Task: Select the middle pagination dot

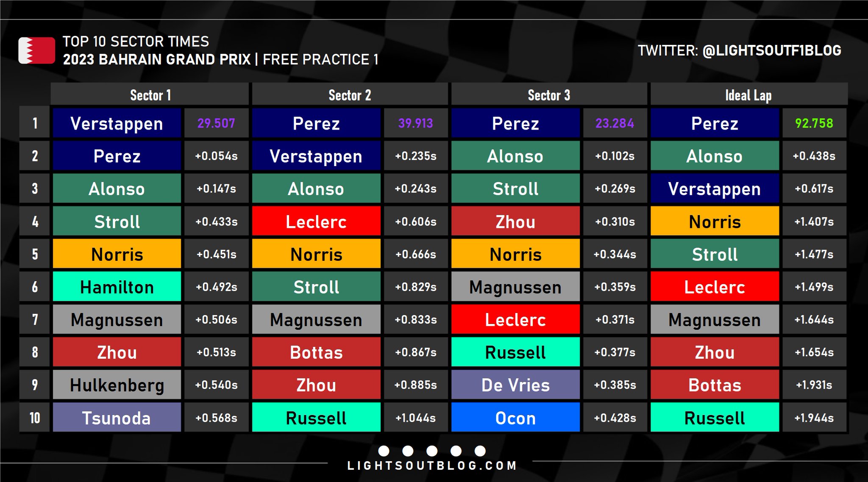Action: (432, 451)
